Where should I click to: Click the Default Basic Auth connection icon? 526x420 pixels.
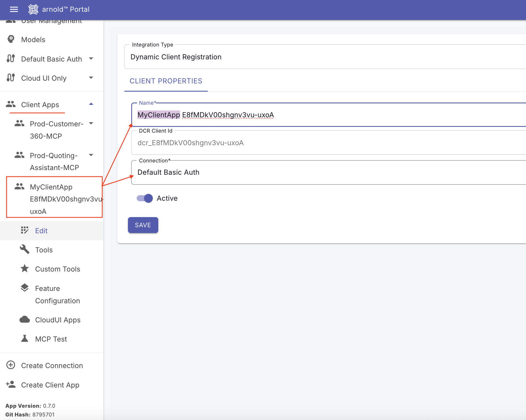[x=11, y=59]
